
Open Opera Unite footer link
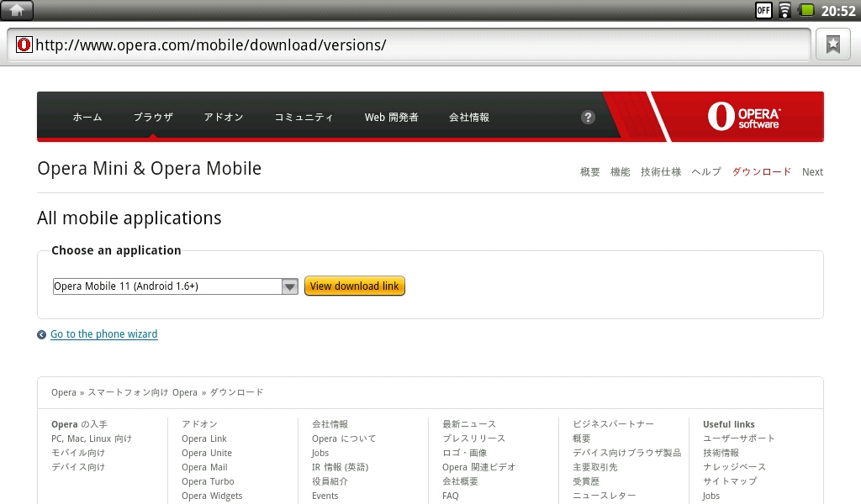tap(207, 453)
